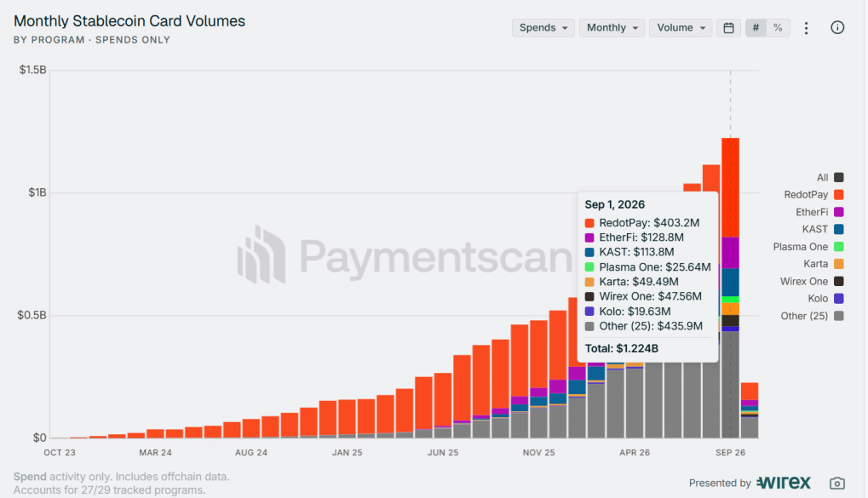Toggle the Wirex One legend swatch
Screen dimensions: 868x498
(x=839, y=281)
